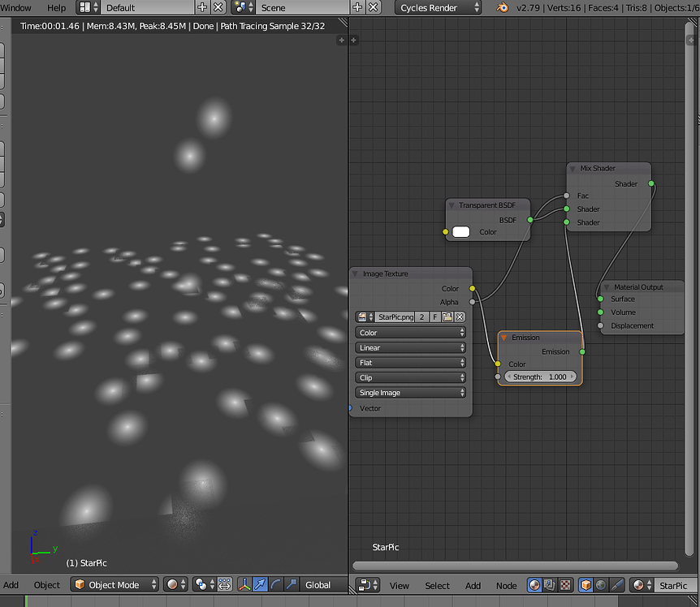Open the Help menu
Viewport: 700px width, 607px height.
[x=56, y=7]
